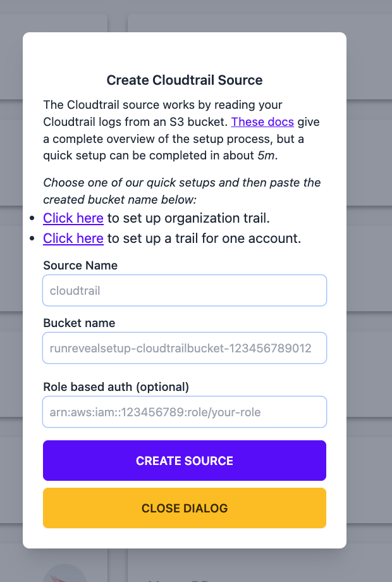Click the bullet beside organization trail link
The image size is (392, 582).
(32, 218)
